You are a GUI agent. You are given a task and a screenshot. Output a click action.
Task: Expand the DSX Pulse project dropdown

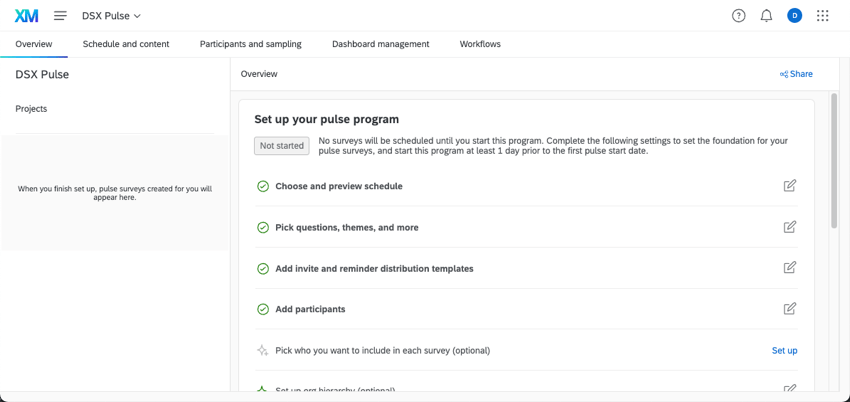click(111, 16)
